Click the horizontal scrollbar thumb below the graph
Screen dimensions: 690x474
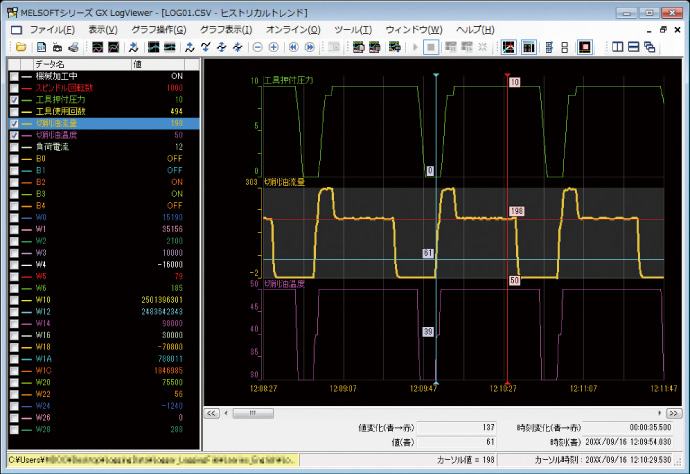point(254,411)
